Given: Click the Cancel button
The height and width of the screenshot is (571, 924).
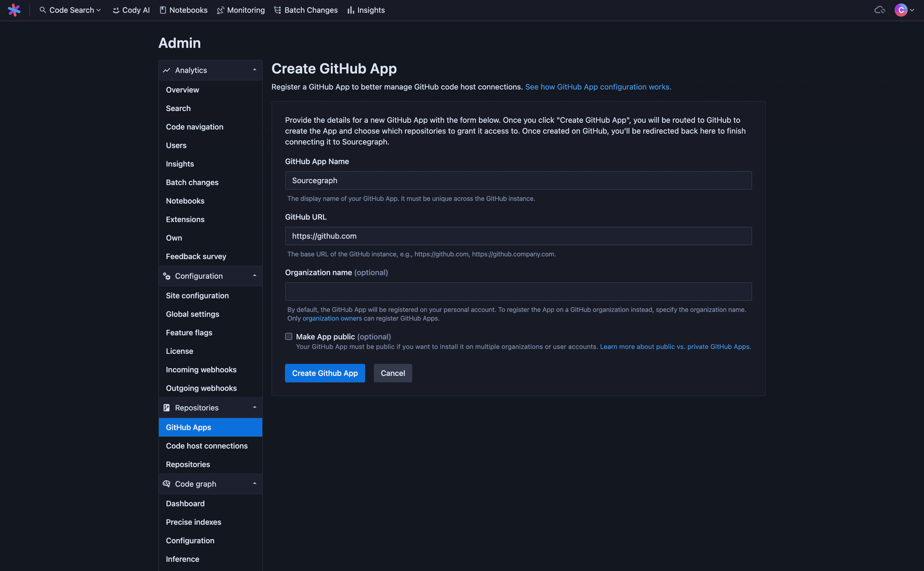Looking at the screenshot, I should coord(393,373).
